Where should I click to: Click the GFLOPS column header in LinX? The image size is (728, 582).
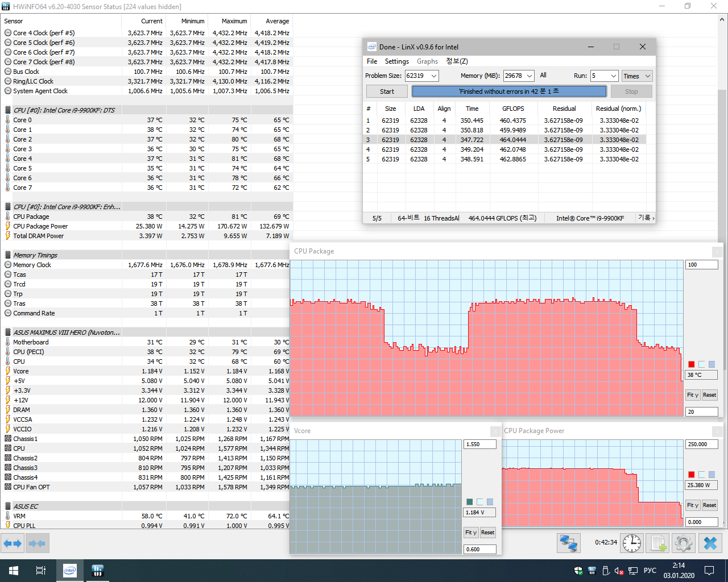(x=513, y=109)
